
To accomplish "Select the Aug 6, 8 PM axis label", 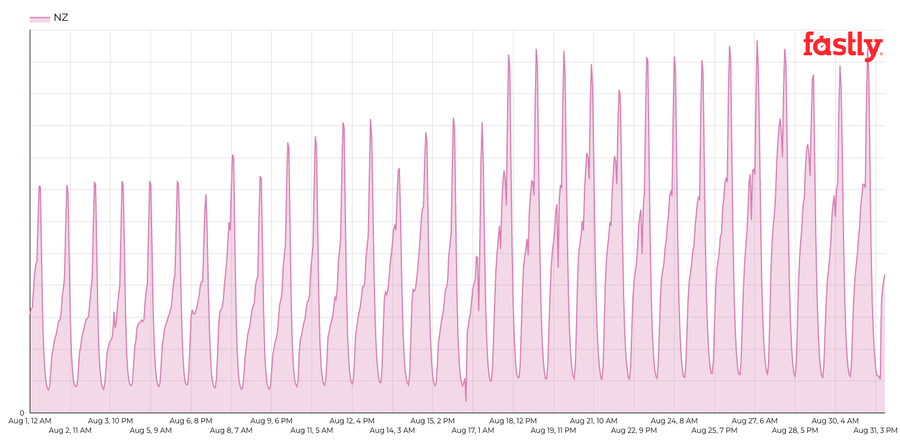I will pos(191,421).
